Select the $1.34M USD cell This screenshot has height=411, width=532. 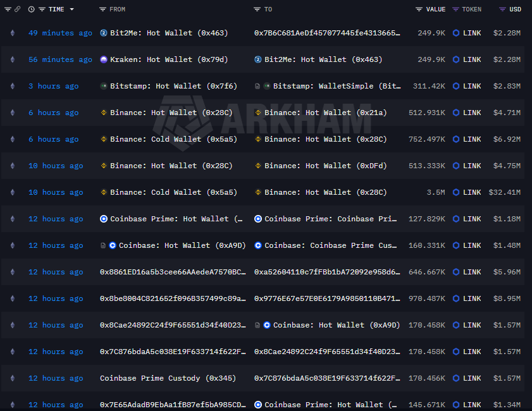tap(507, 405)
